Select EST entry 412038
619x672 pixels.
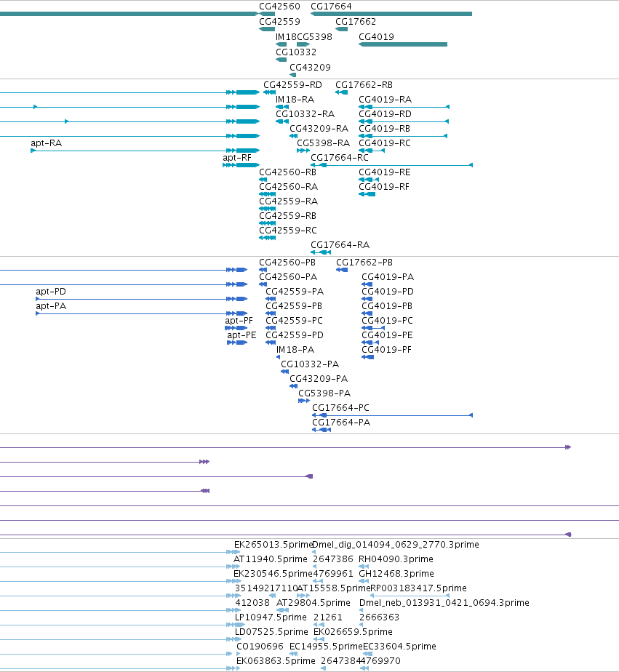point(252,604)
